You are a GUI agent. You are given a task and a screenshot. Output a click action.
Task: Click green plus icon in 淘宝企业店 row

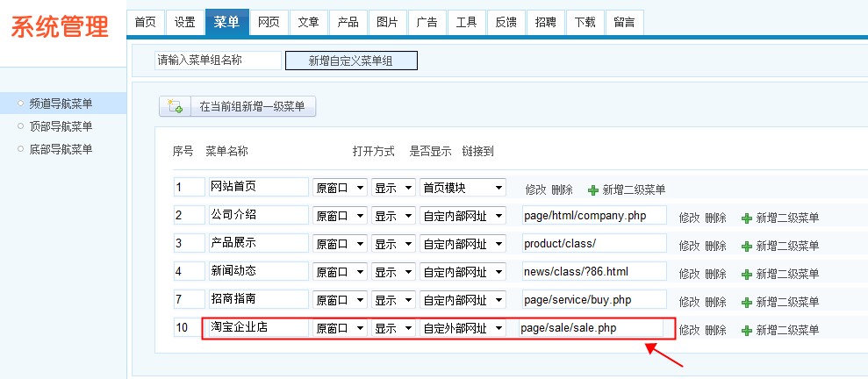[747, 331]
